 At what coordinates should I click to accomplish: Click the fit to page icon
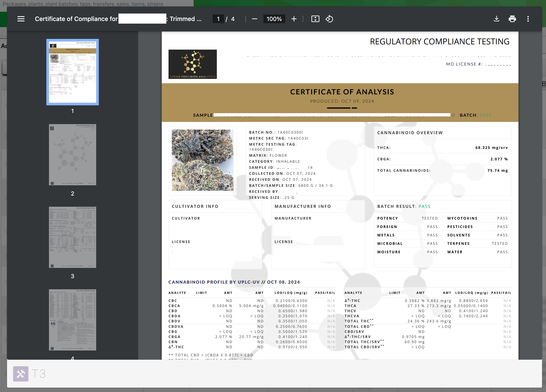click(x=315, y=19)
